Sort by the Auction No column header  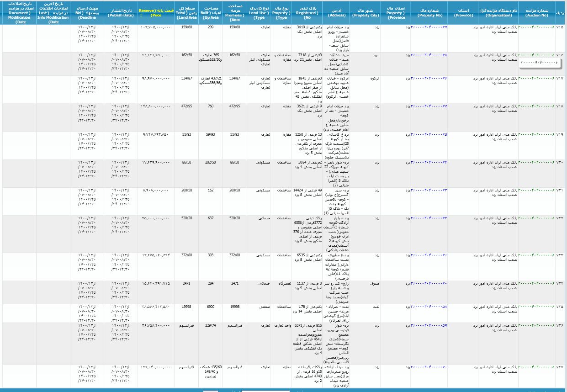(537, 12)
